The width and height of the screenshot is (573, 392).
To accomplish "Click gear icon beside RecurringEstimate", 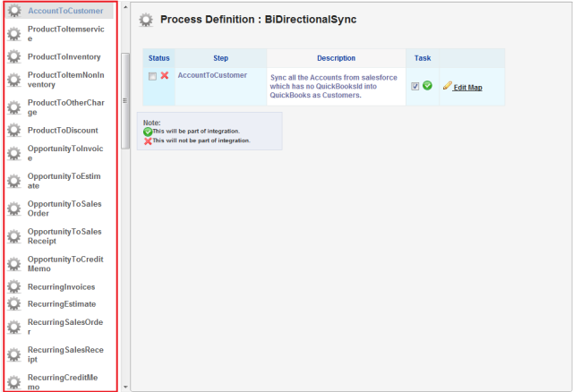I will (x=13, y=304).
